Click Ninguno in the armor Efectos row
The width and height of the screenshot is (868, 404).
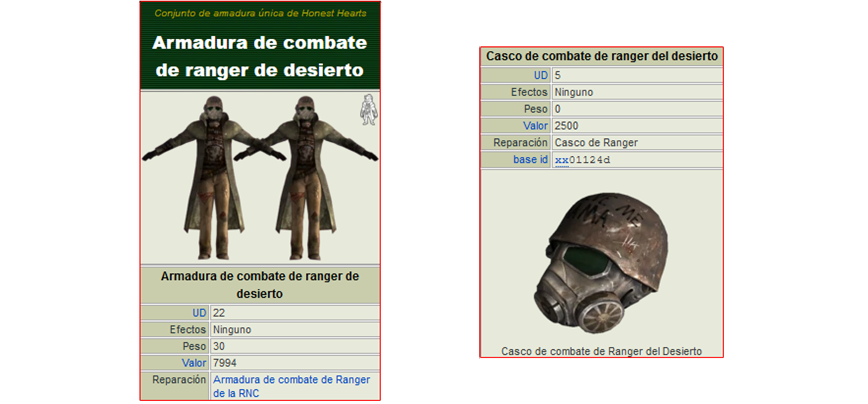coord(232,329)
